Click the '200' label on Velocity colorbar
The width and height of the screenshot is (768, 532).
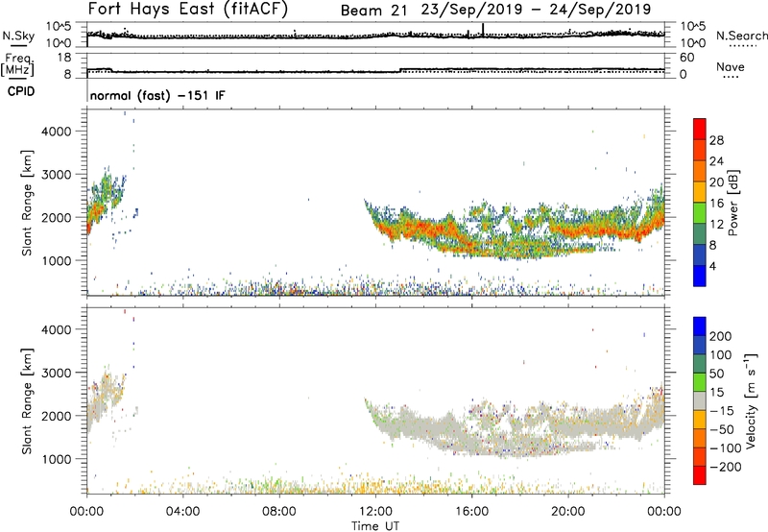[721, 336]
